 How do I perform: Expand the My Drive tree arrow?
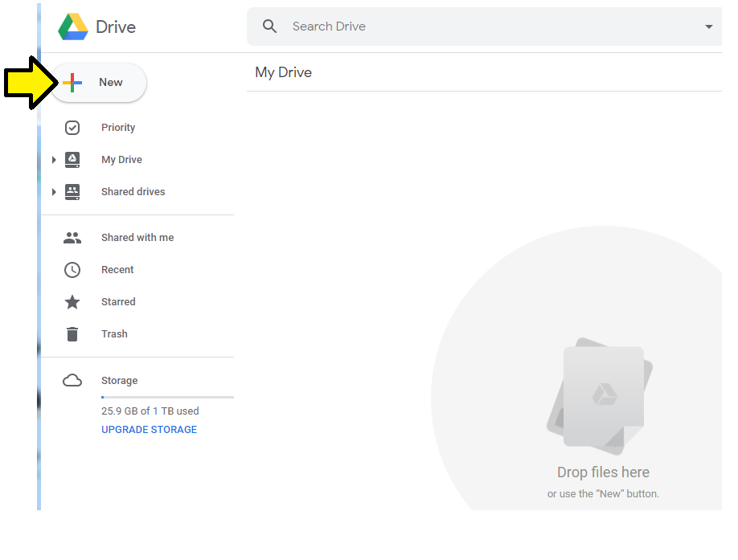coord(54,160)
